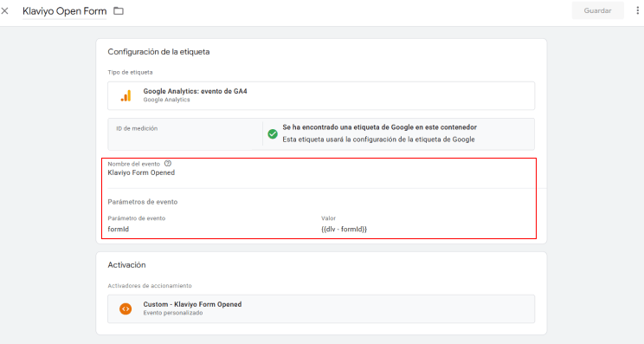Click Evento personalizado under the trigger name

tap(173, 313)
